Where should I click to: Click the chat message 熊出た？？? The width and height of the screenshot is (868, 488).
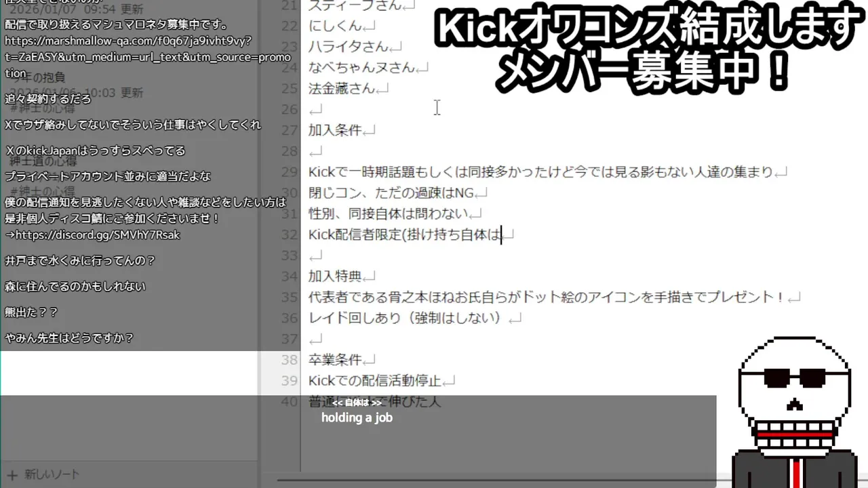coord(31,312)
